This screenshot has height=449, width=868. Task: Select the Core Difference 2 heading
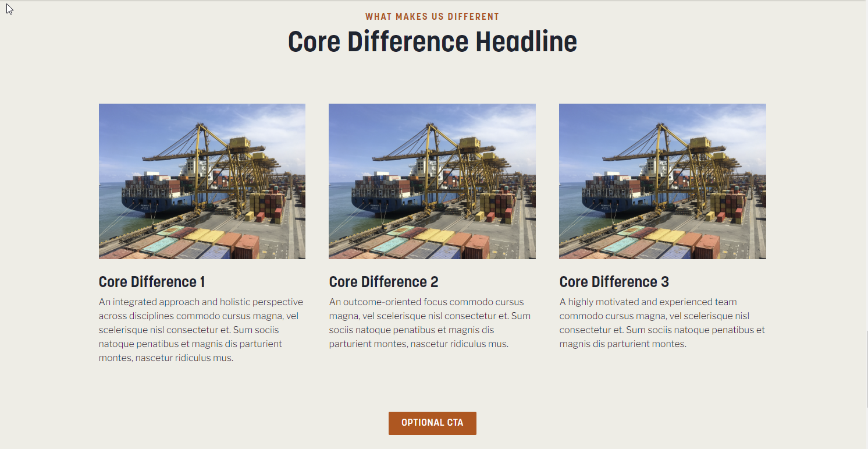click(383, 282)
